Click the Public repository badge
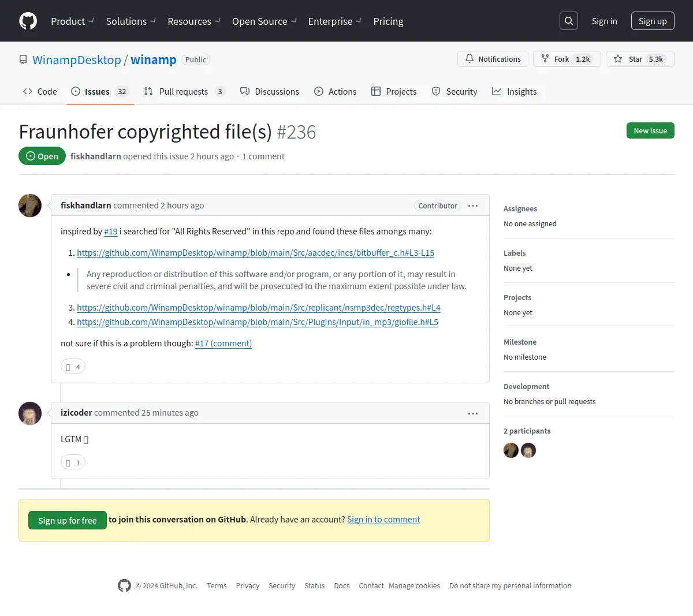693x616 pixels. coord(196,59)
